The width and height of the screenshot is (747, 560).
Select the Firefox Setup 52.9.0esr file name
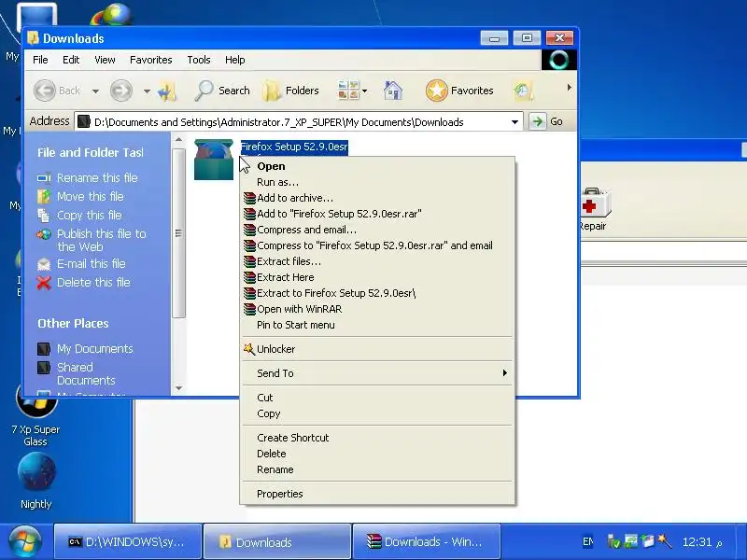tap(294, 147)
